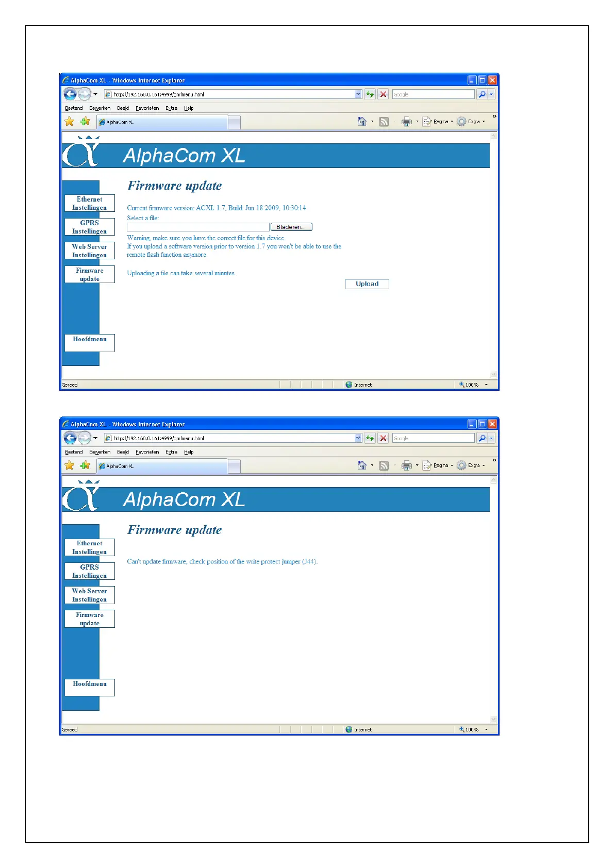Click Refresh icon in bottom browser window
Viewport: 614px width, 868px height.
pyautogui.click(x=370, y=438)
